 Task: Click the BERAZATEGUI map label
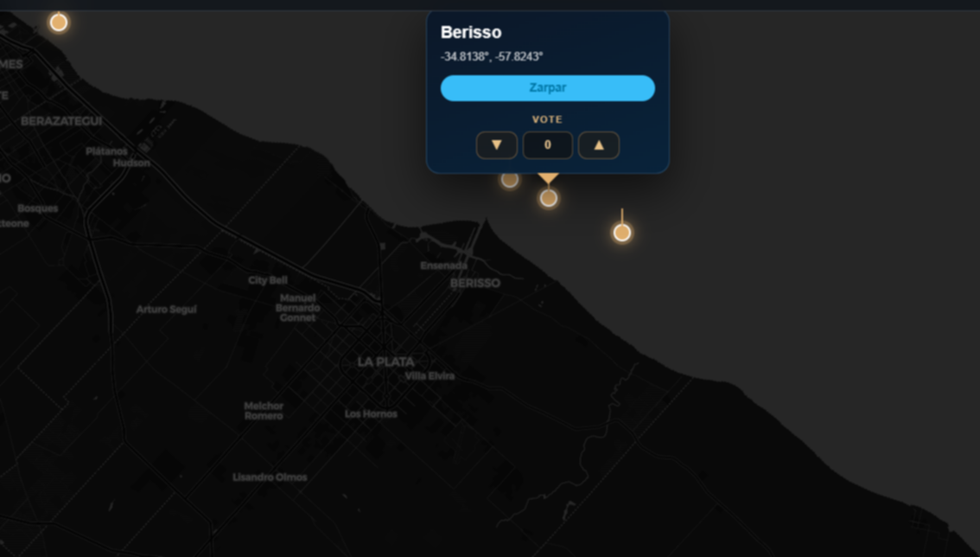pyautogui.click(x=61, y=121)
